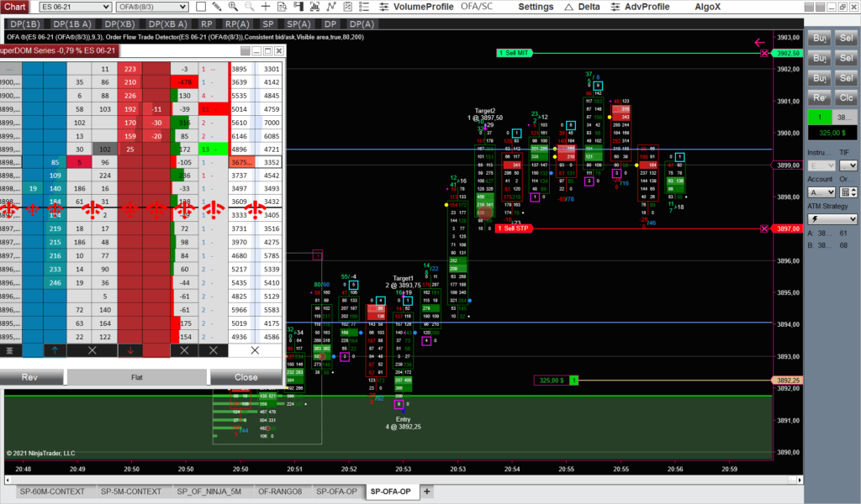Toggle the RP(A) button
Screen dimensions: 861x504
point(237,24)
